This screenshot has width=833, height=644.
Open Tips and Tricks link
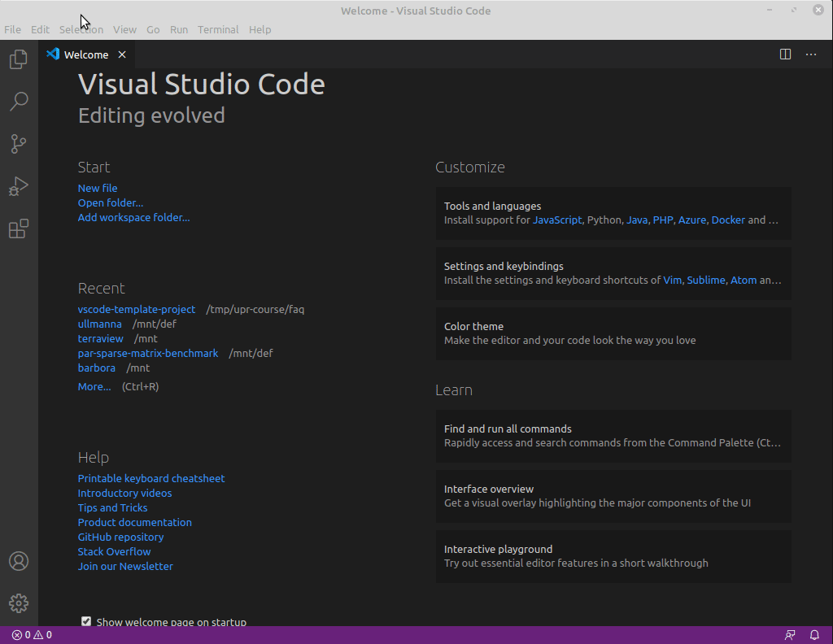tap(112, 507)
